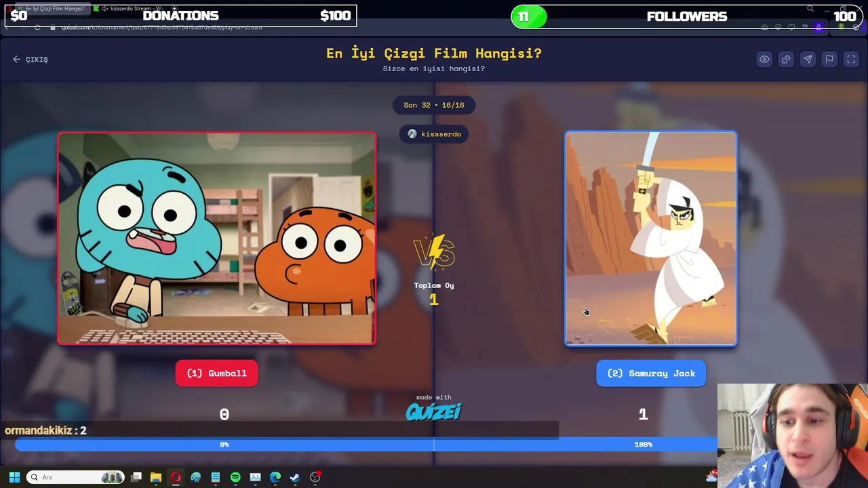
Task: Click the '0%' label on vote bar
Action: [224, 445]
